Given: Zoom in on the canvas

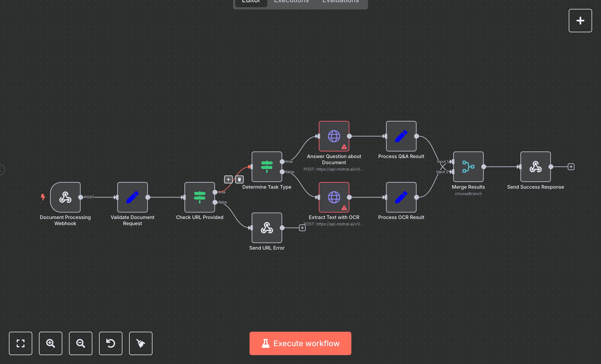Looking at the screenshot, I should pyautogui.click(x=50, y=343).
